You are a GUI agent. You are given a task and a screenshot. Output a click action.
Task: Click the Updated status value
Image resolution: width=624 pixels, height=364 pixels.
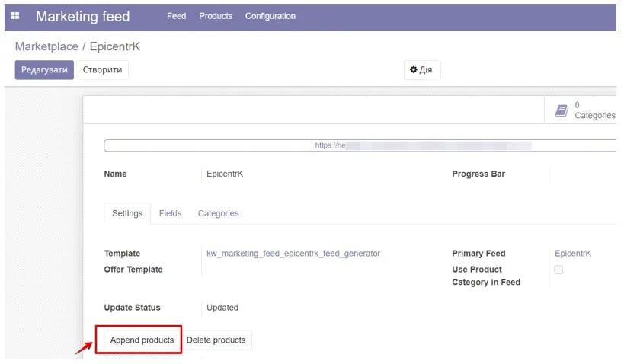[x=222, y=308]
